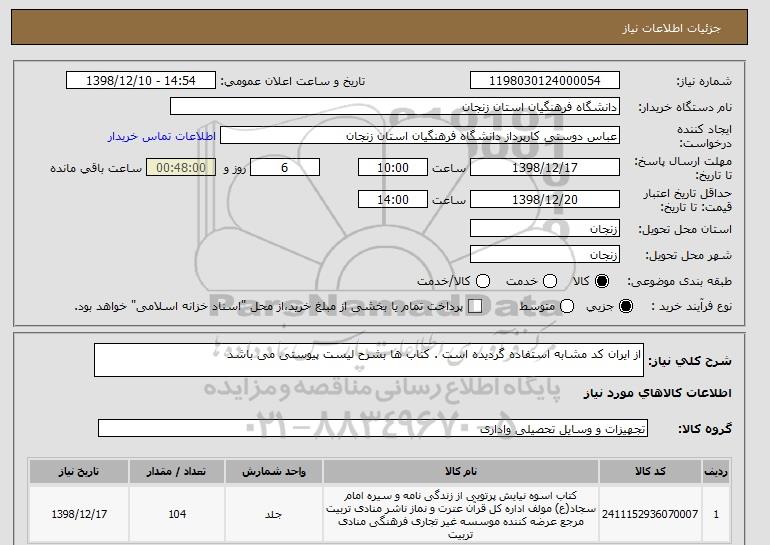The image size is (770, 545).
Task: Click the response deadline date 1398/12/17 field
Action: coord(545,167)
